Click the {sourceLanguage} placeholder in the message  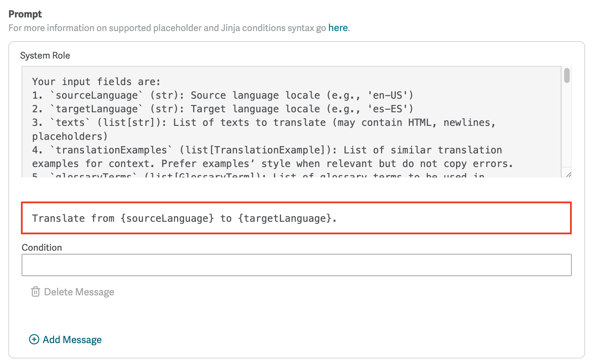[167, 218]
